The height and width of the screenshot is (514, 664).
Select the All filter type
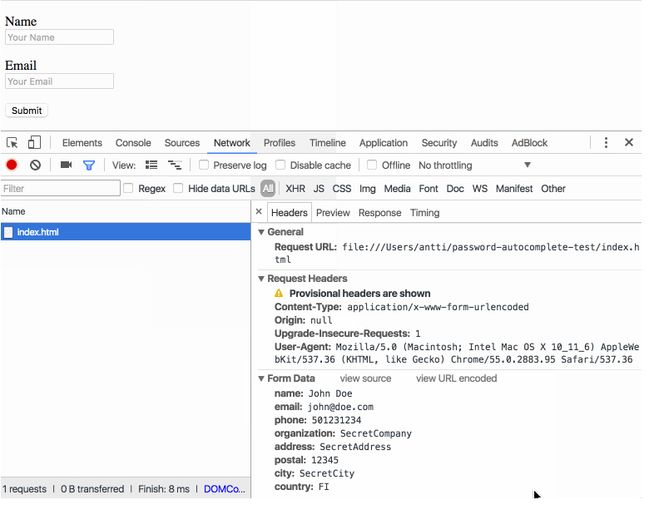click(268, 188)
